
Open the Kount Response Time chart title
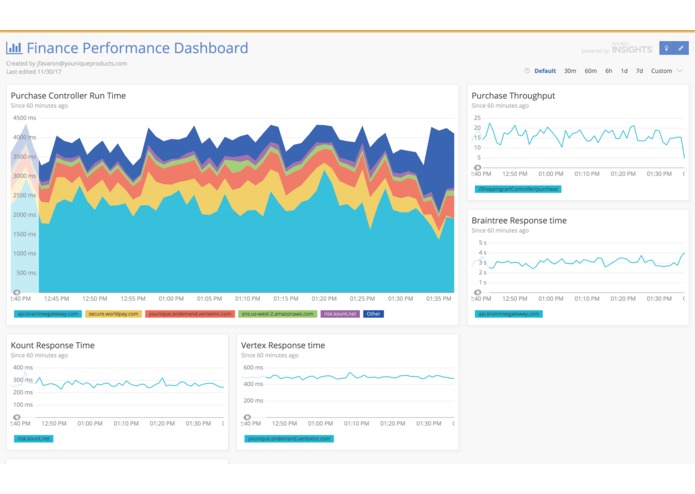[52, 345]
